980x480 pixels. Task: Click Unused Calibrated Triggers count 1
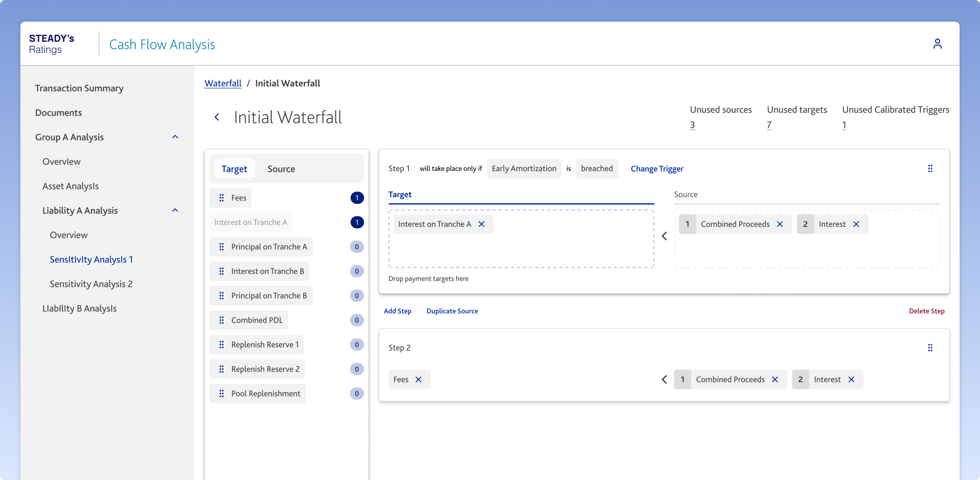tap(844, 125)
